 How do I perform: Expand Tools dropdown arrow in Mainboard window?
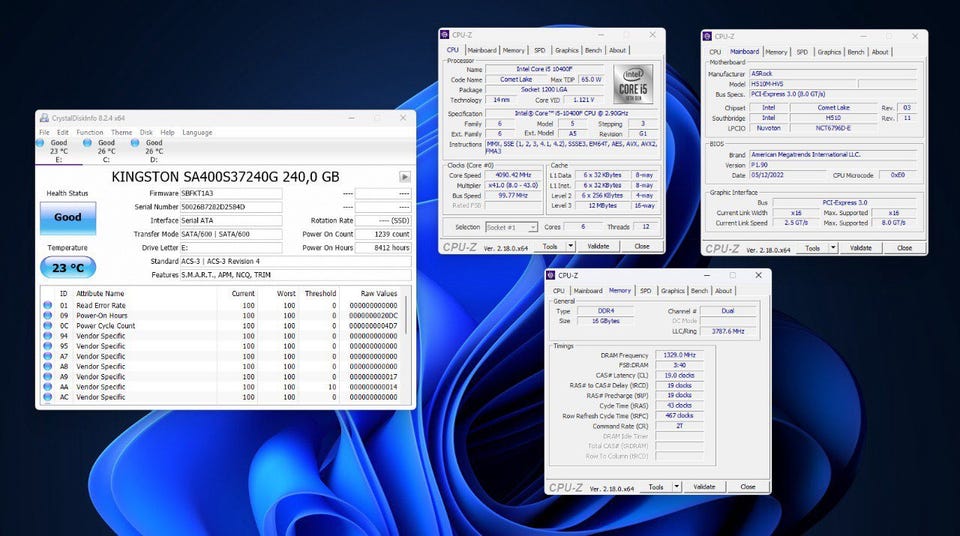pyautogui.click(x=830, y=248)
